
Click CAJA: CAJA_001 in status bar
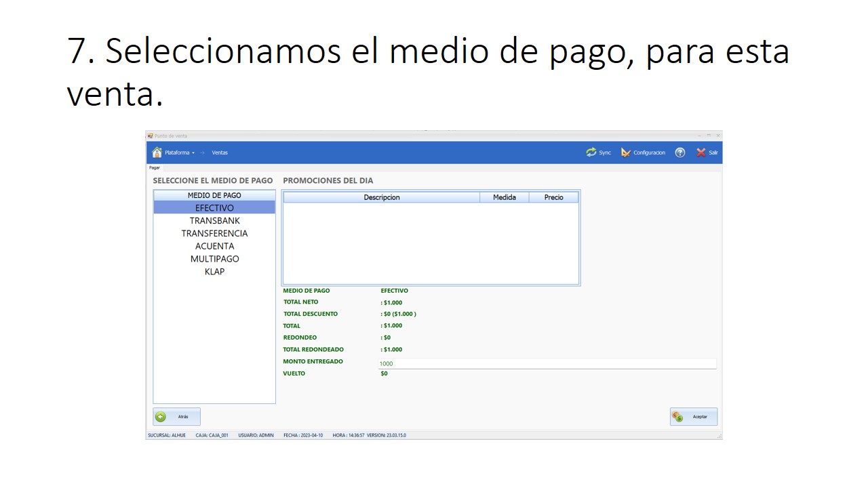point(212,435)
